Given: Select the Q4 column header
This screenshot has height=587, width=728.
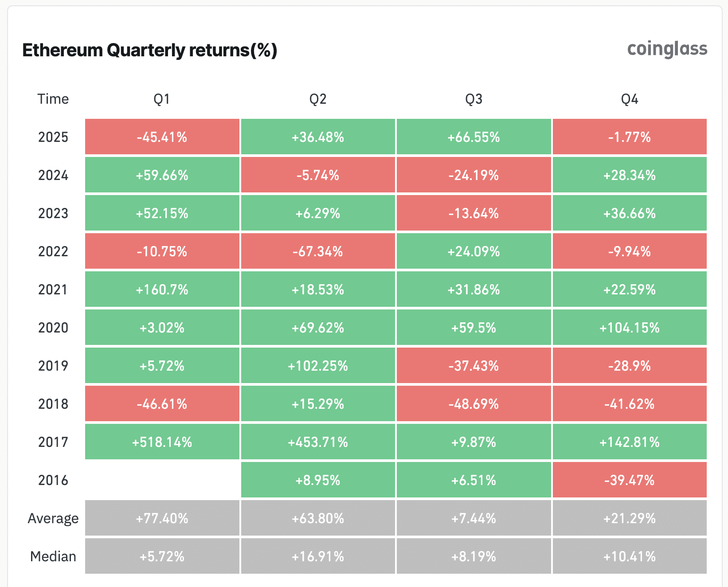Looking at the screenshot, I should click(x=630, y=99).
